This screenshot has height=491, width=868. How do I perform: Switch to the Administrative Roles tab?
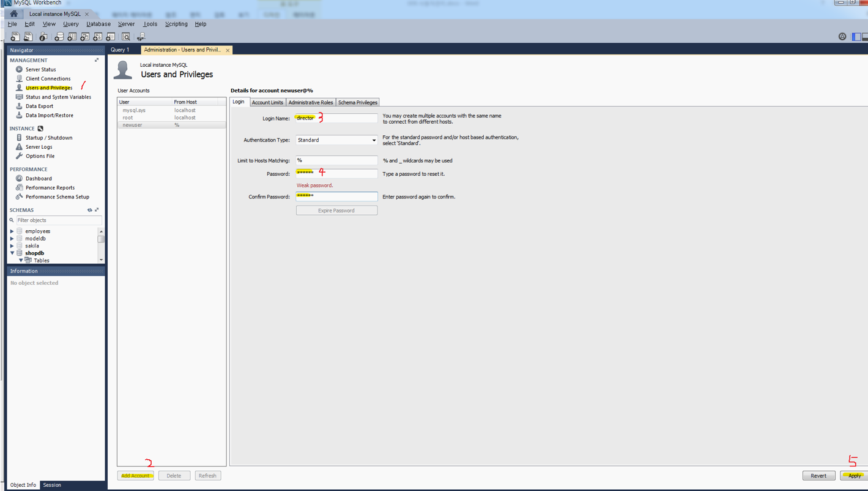(x=311, y=102)
